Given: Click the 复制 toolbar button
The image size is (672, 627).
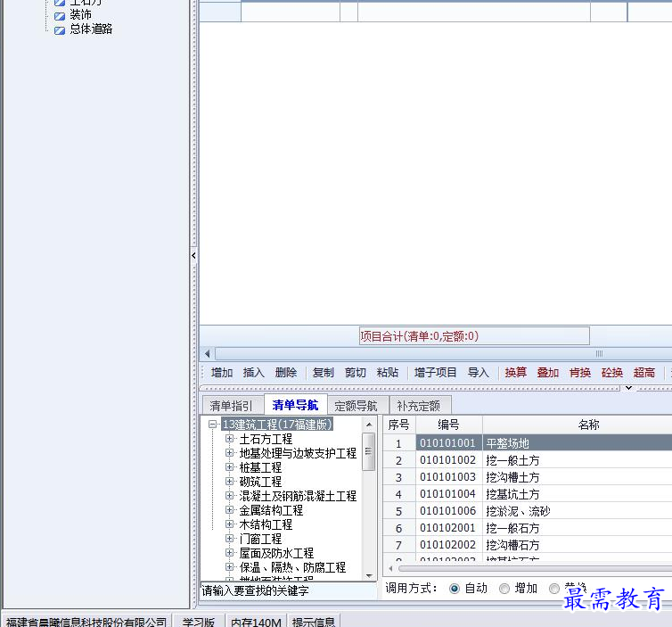Looking at the screenshot, I should point(324,372).
